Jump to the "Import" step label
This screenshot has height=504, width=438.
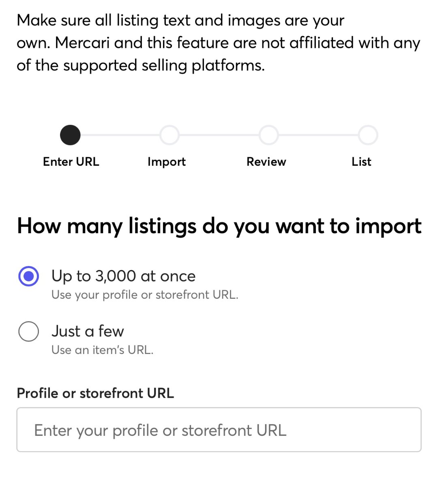(167, 162)
